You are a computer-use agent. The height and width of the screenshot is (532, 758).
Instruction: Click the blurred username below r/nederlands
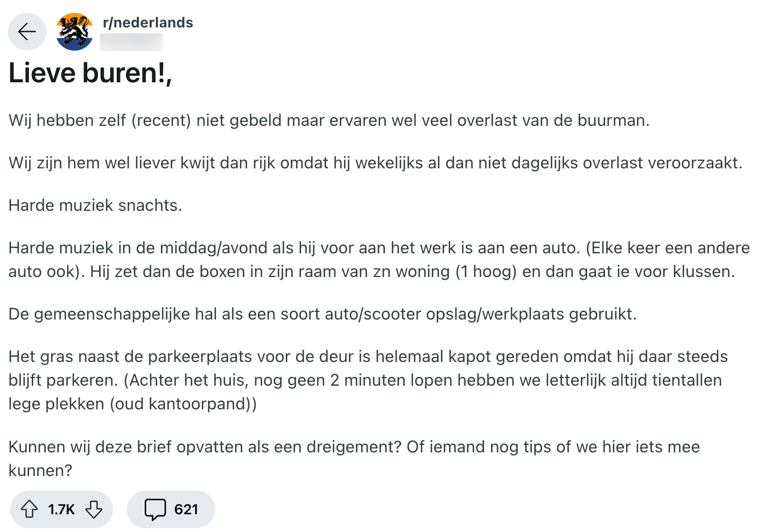click(x=131, y=42)
